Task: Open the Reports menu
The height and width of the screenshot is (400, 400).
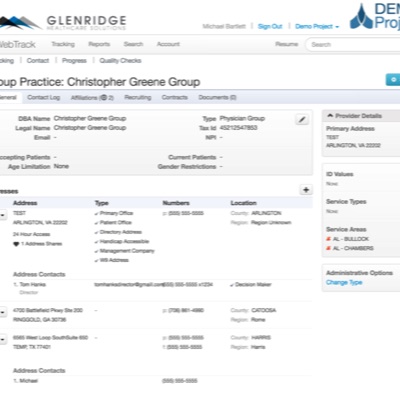Action: click(x=99, y=44)
